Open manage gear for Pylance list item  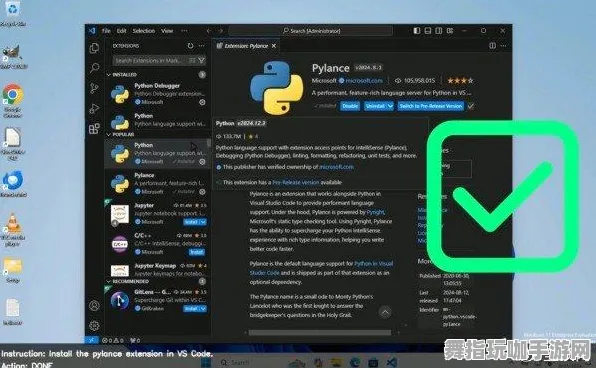point(202,192)
